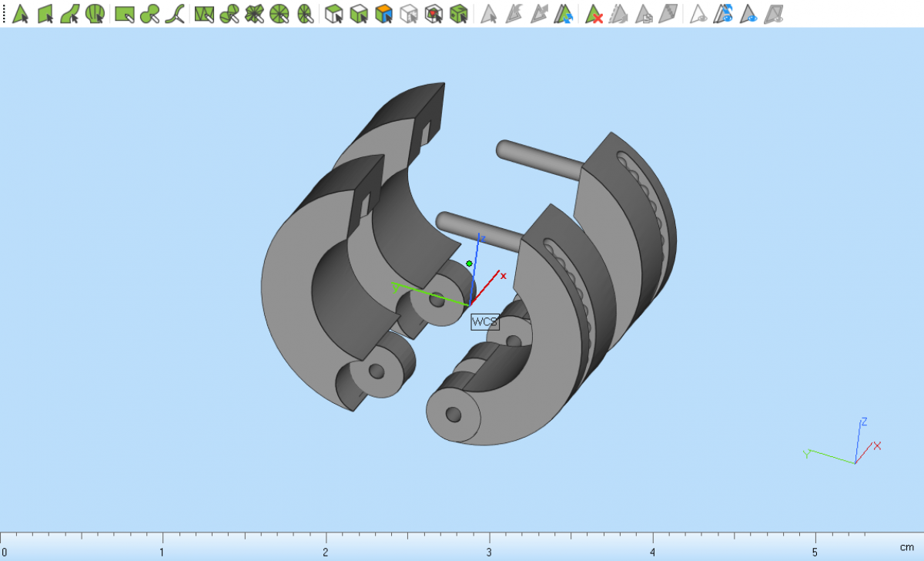Click the meshed rectangle pencil tool
Viewport: 924px width, 561px height.
204,13
